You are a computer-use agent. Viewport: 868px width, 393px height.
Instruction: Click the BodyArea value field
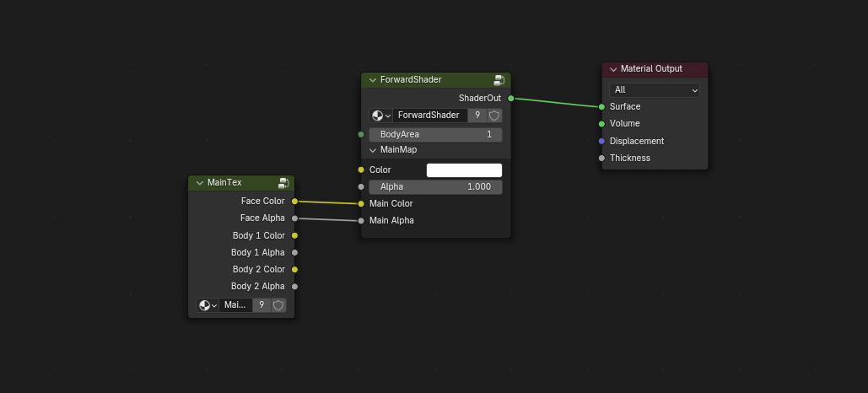tap(435, 135)
